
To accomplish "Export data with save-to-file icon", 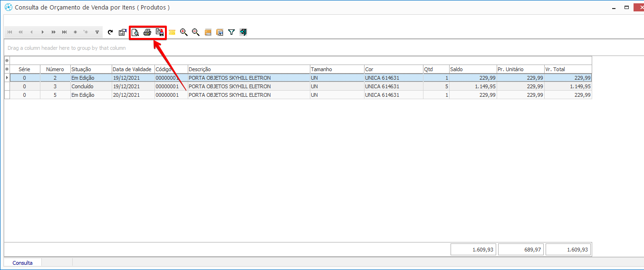I will 160,32.
